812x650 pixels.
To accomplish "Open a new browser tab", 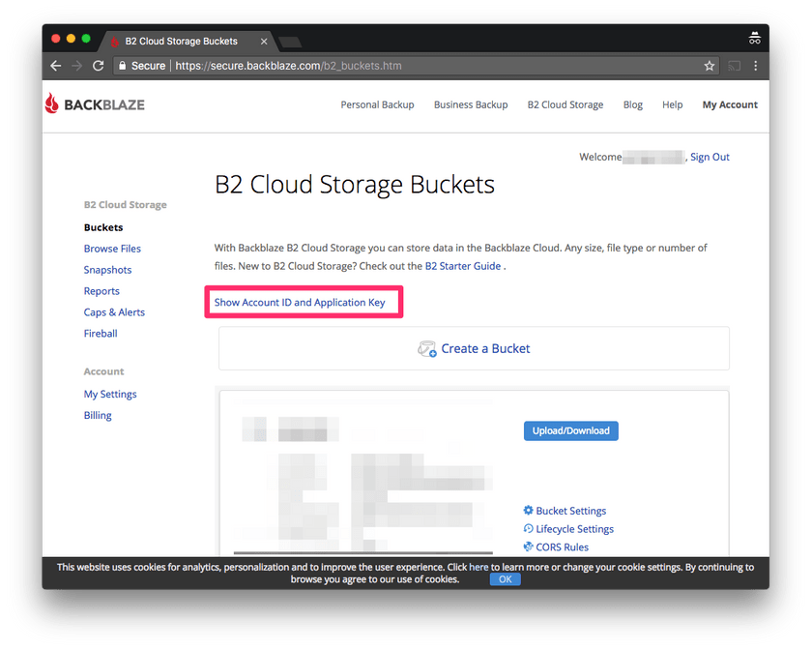I will pyautogui.click(x=290, y=42).
